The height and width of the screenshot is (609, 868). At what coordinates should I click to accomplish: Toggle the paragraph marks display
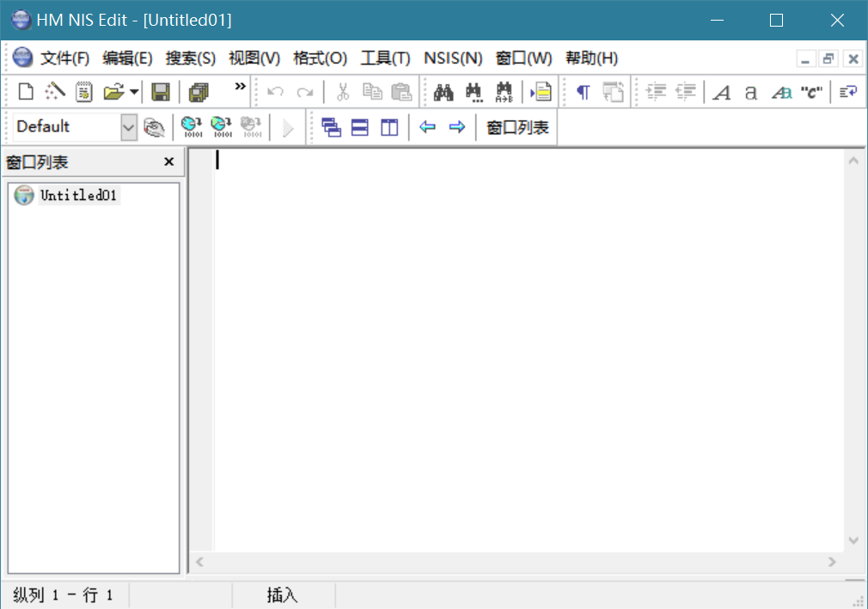point(584,92)
